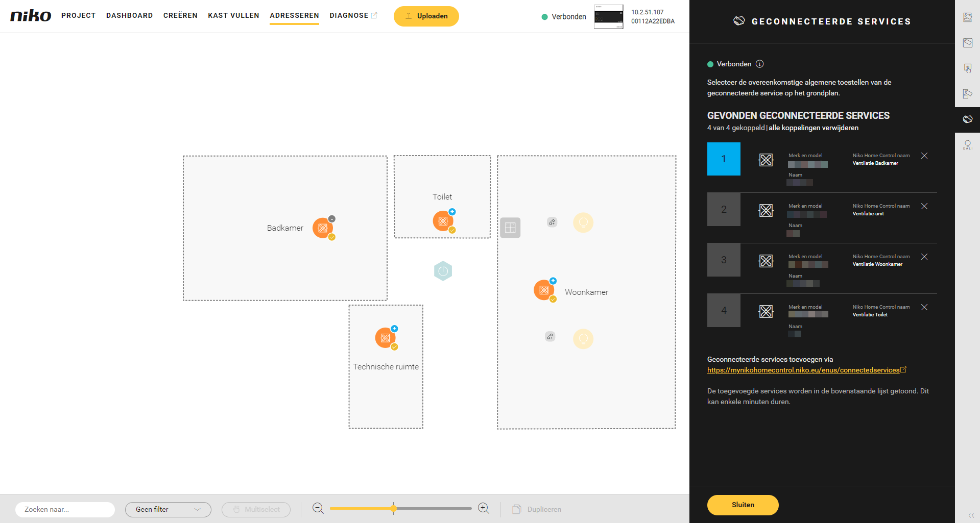Screen dimensions: 980x523
Task: Open the DALI sidebar icon
Action: (967, 144)
